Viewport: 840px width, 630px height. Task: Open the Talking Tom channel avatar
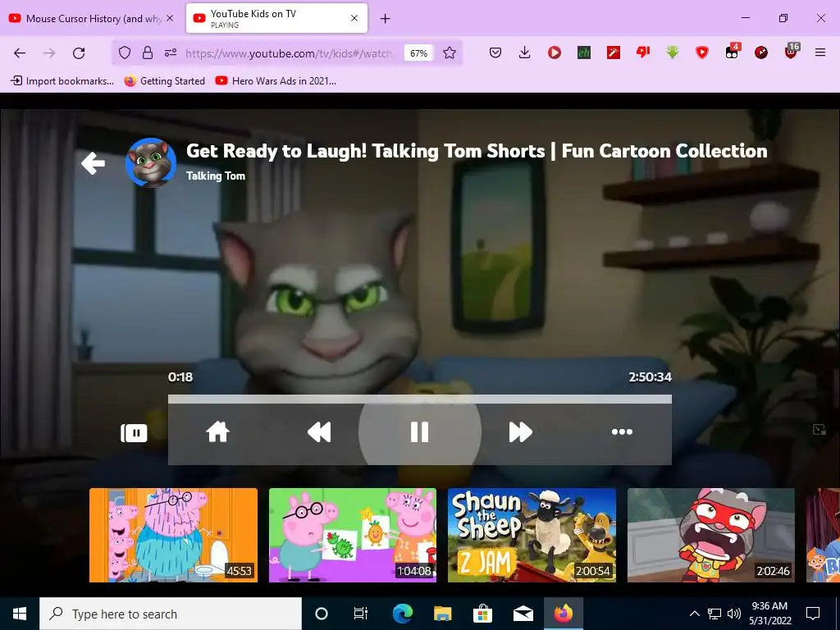click(x=151, y=163)
